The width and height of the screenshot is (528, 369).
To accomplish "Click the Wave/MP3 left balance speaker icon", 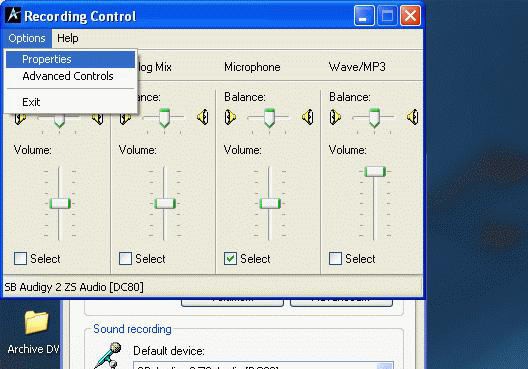I will 335,117.
